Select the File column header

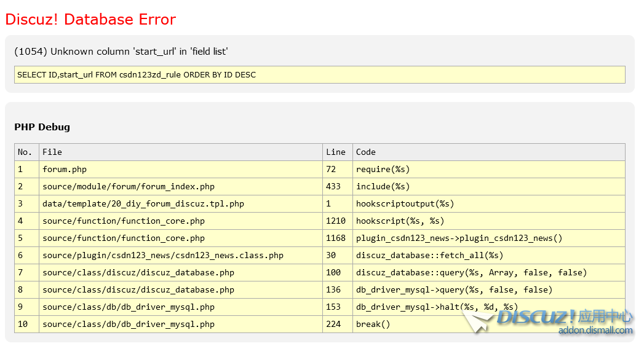[x=52, y=152]
